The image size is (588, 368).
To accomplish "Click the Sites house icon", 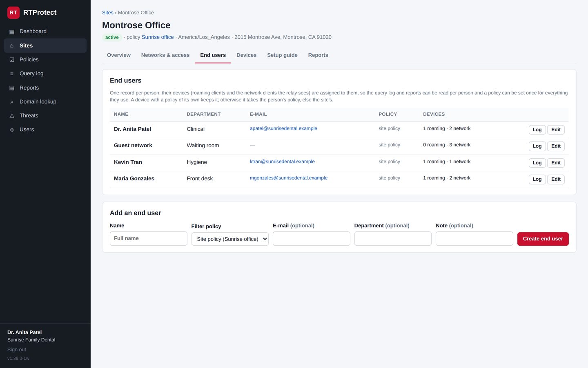I will [x=12, y=46].
